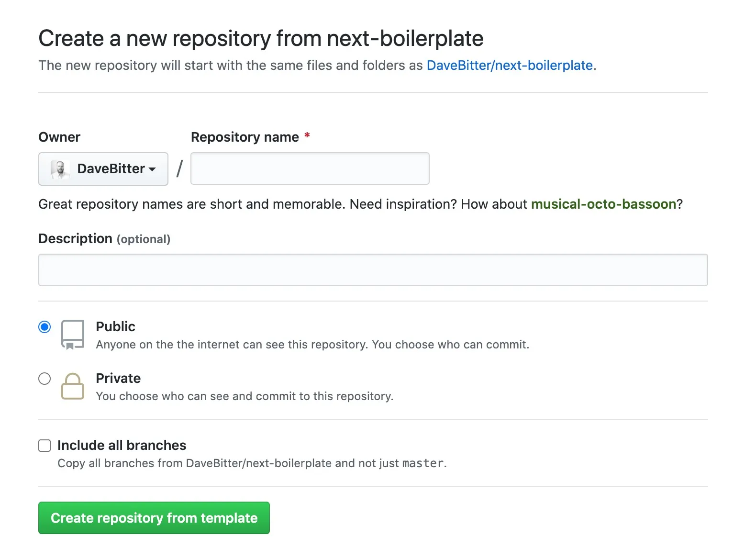
Task: Select the Private visibility radio button
Action: [x=44, y=378]
